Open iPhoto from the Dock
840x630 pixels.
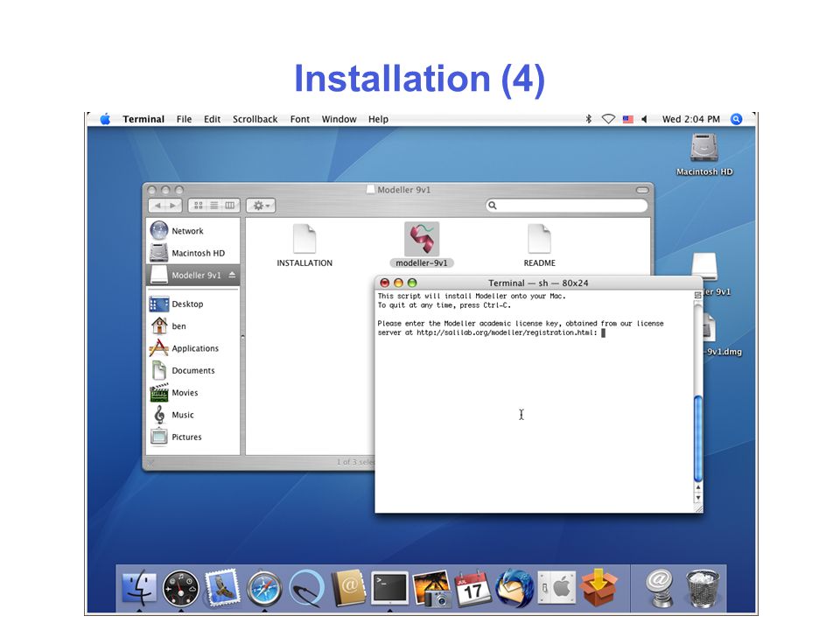(431, 589)
